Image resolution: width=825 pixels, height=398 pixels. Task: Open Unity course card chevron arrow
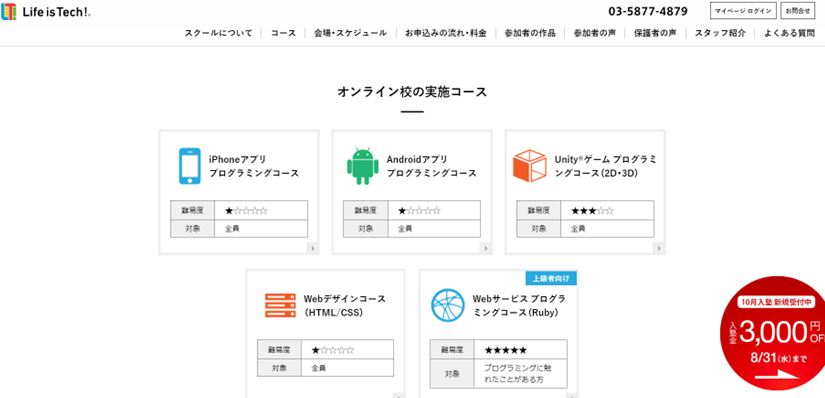[x=658, y=248]
